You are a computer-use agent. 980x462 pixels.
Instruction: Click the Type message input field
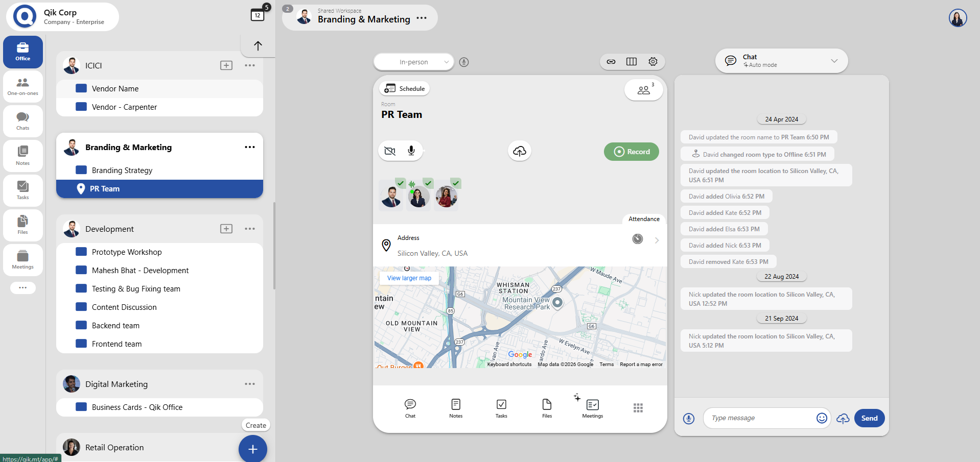(760, 418)
